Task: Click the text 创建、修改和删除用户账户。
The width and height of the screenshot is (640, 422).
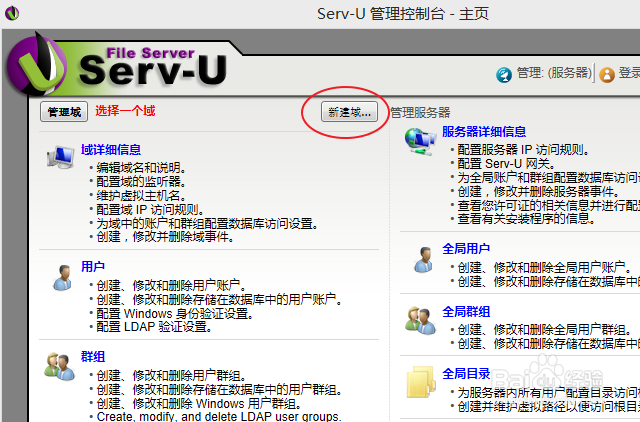Action: pyautogui.click(x=171, y=285)
